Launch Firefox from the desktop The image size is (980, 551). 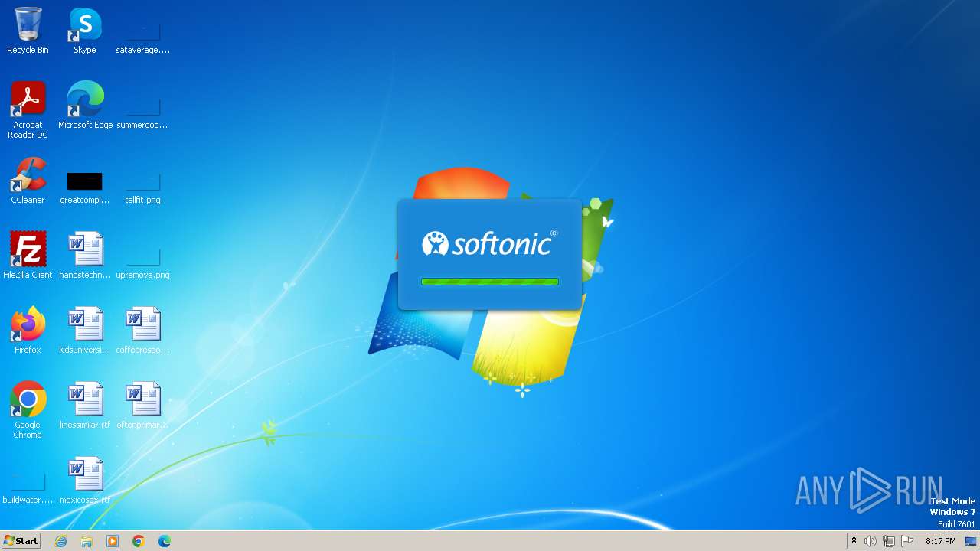(x=28, y=331)
